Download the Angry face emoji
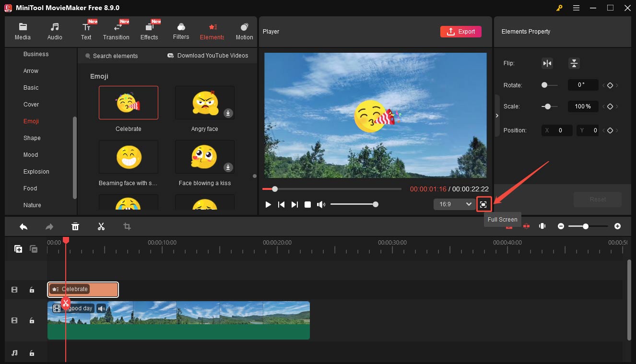This screenshot has height=364, width=636. click(228, 113)
